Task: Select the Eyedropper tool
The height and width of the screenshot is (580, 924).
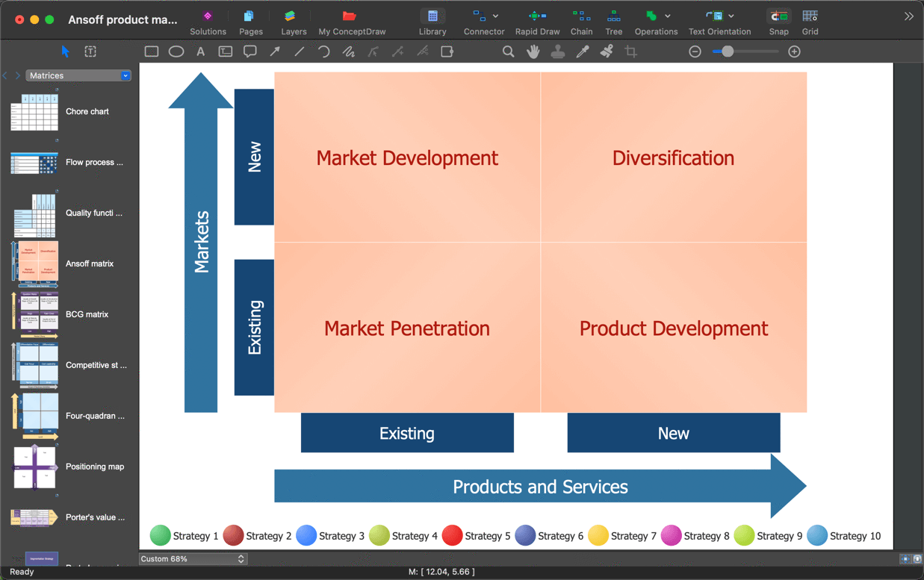Action: coord(583,51)
